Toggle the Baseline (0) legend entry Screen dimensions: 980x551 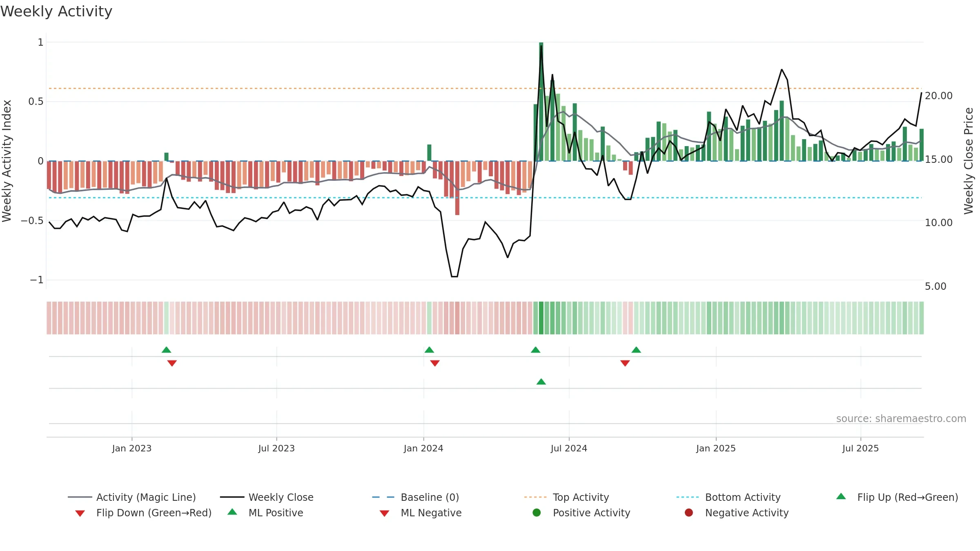tap(416, 497)
